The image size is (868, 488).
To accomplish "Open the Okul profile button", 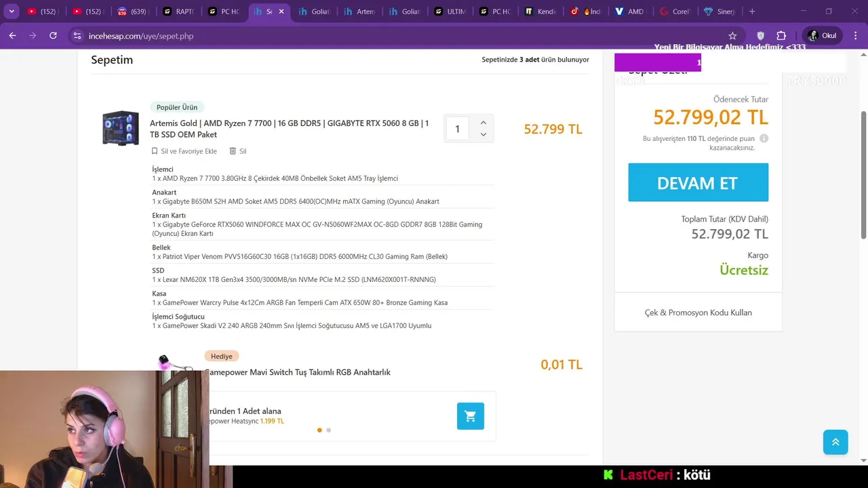I will click(822, 35).
